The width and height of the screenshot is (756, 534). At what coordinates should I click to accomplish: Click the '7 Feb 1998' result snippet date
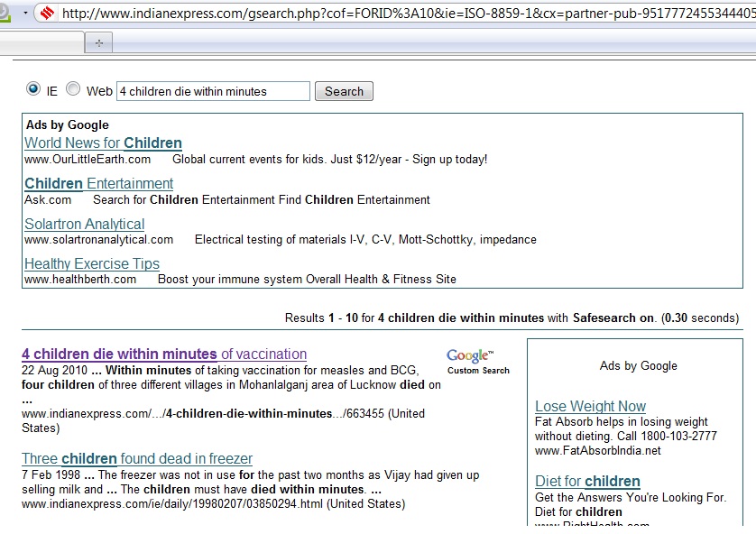(51, 474)
